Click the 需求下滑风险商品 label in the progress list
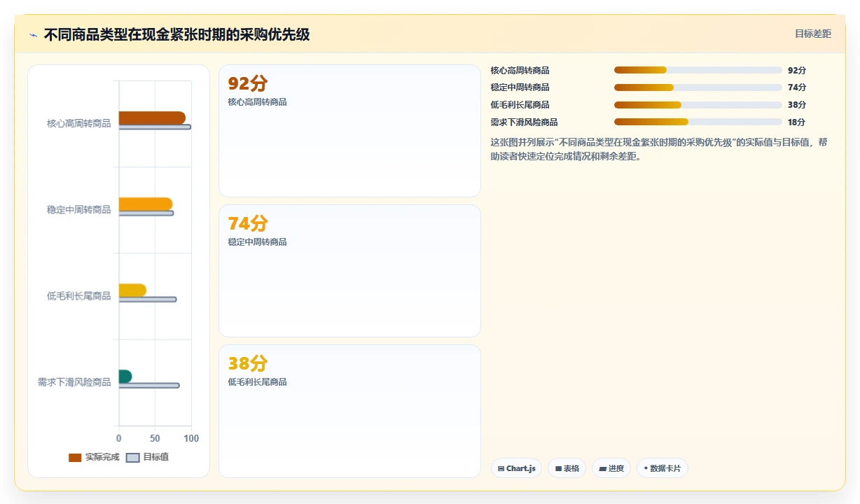860x504 pixels. pyautogui.click(x=524, y=122)
